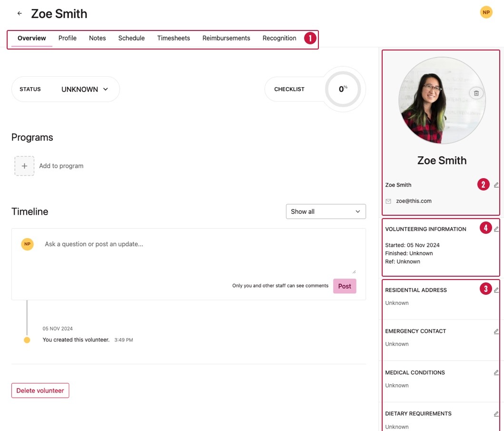The image size is (504, 431).
Task: Click the checklist 0% progress circle
Action: (x=343, y=90)
